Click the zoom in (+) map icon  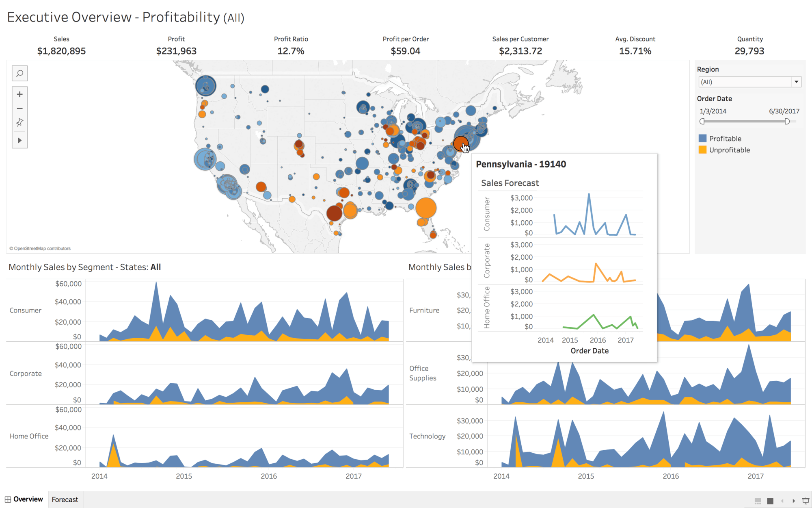coord(20,93)
